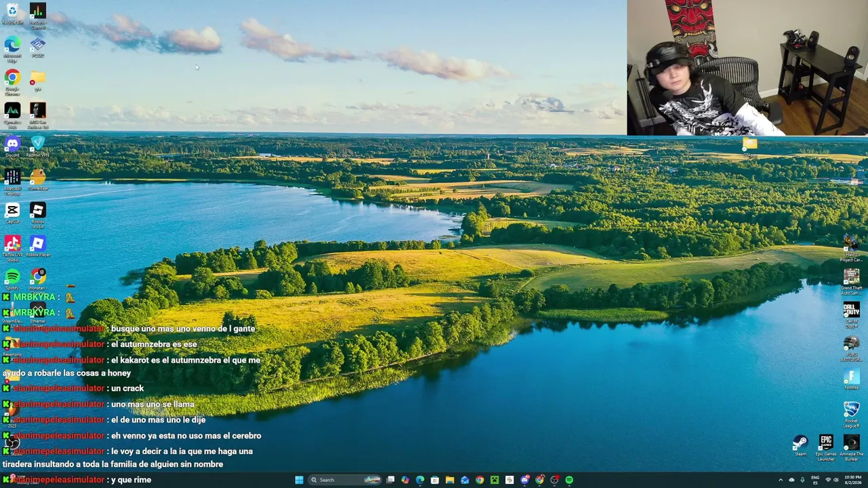
Task: Select the Halo 2 Project Cartographer icon
Action: [851, 248]
